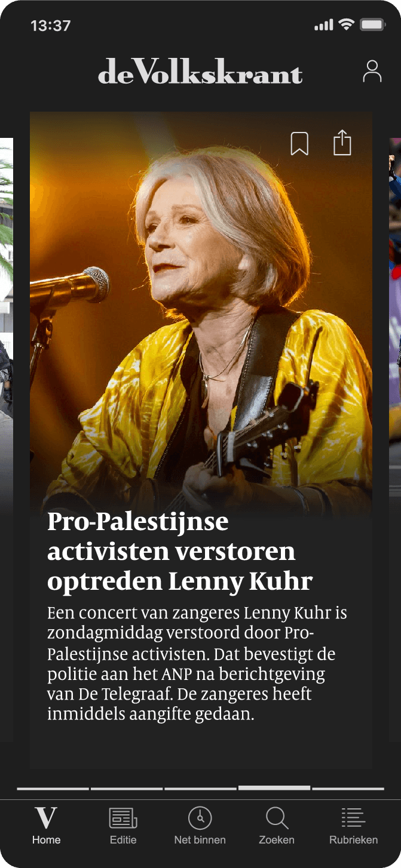Jump to the third carousel page indicator

pos(200,789)
